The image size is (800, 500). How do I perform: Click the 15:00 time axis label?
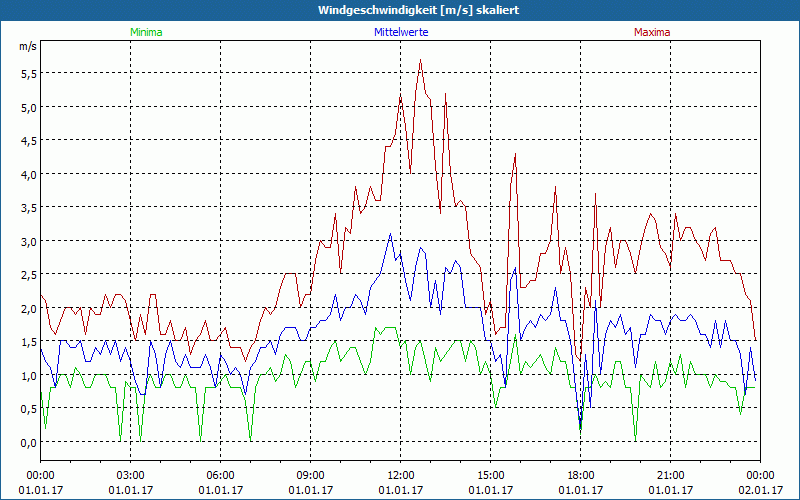[491, 476]
